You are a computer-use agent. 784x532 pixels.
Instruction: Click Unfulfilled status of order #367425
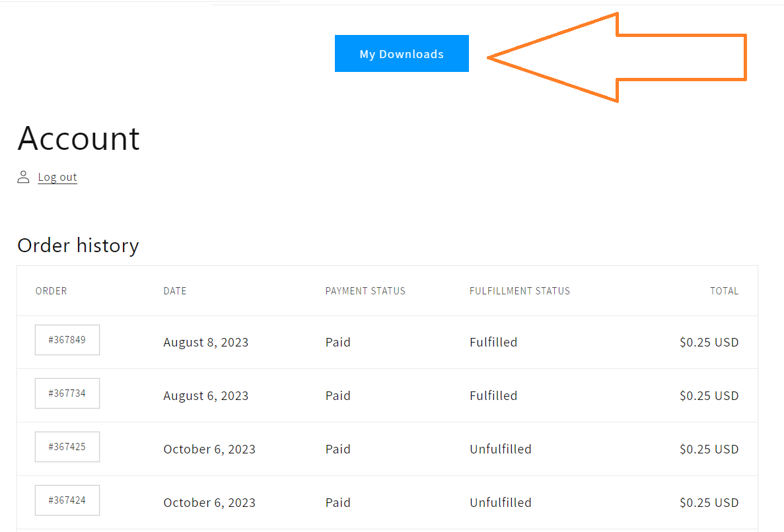501,449
